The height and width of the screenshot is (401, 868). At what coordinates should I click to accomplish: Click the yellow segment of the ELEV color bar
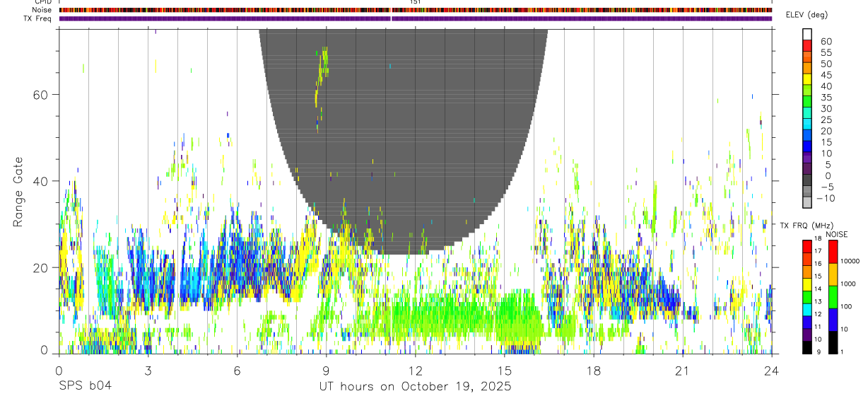pos(807,79)
